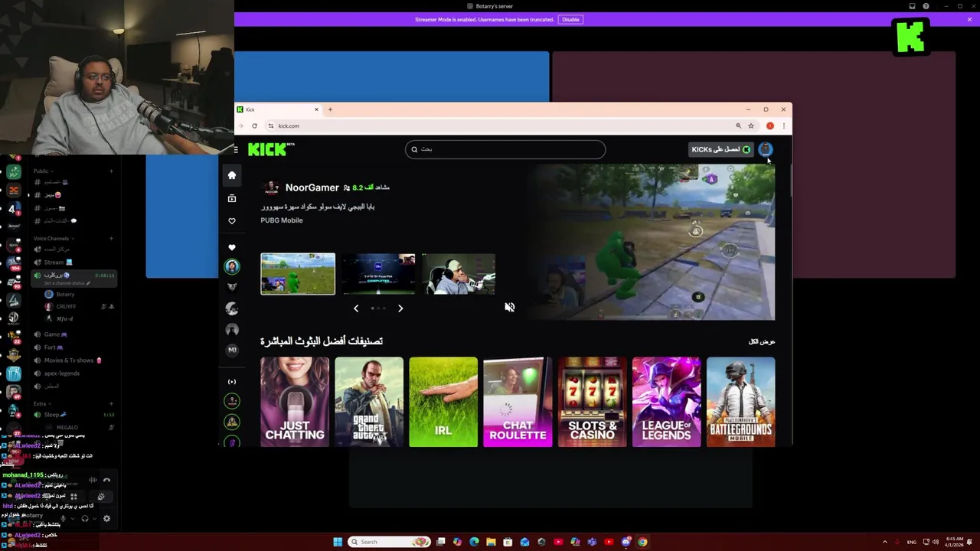Image resolution: width=980 pixels, height=551 pixels.
Task: Open NoorGamer channel name link
Action: (312, 187)
